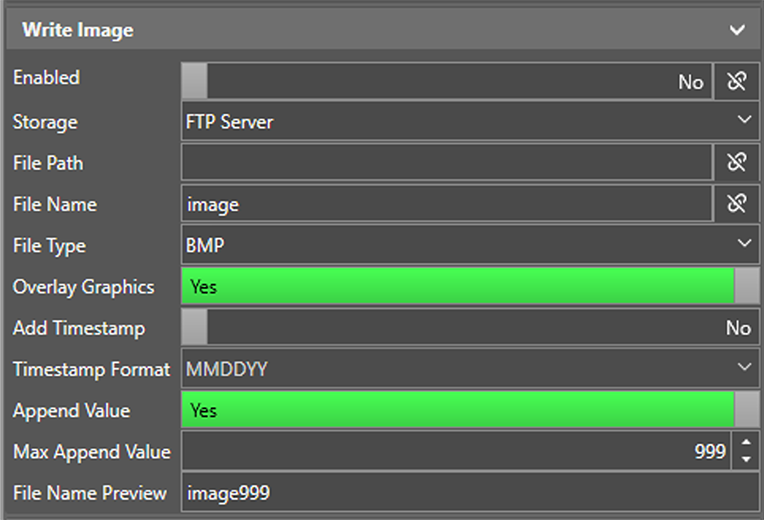Click the File Name field containing image
Screen dimensions: 764x520
pyautogui.click(x=446, y=204)
